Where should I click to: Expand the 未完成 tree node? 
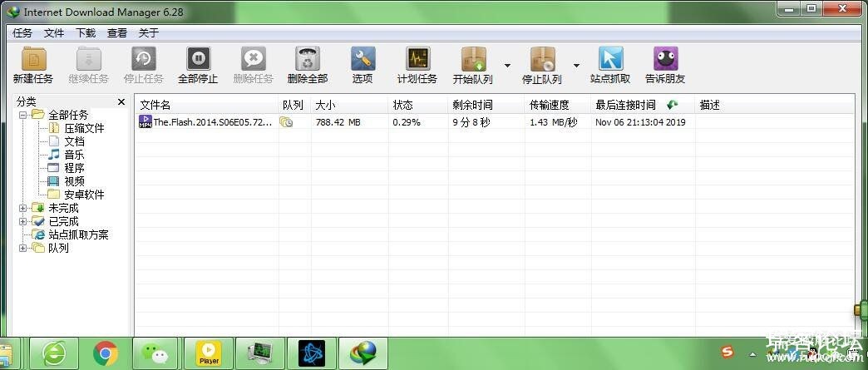(x=23, y=208)
